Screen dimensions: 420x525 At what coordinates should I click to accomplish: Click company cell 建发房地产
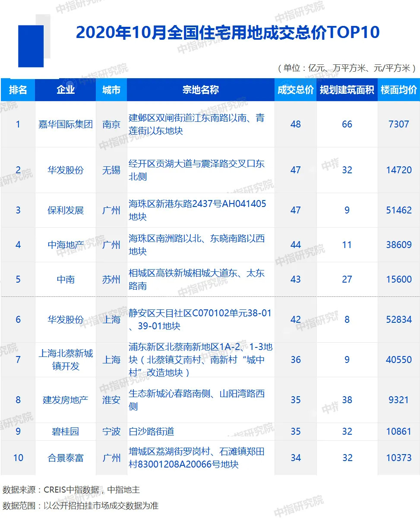(66, 400)
